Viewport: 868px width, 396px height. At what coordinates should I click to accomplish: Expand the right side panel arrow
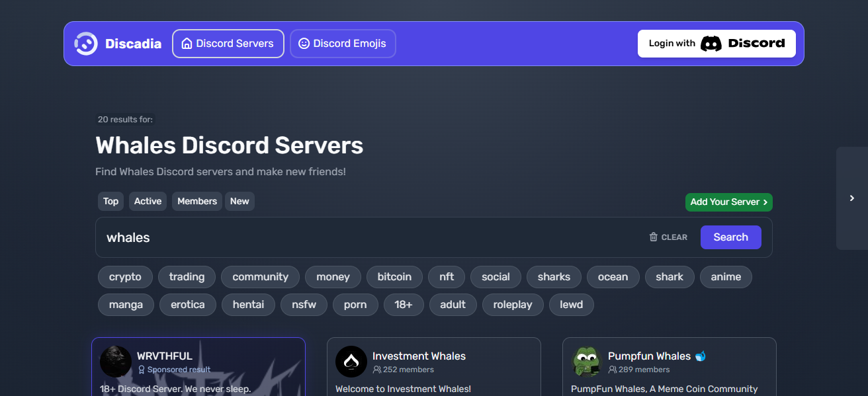[x=852, y=198]
